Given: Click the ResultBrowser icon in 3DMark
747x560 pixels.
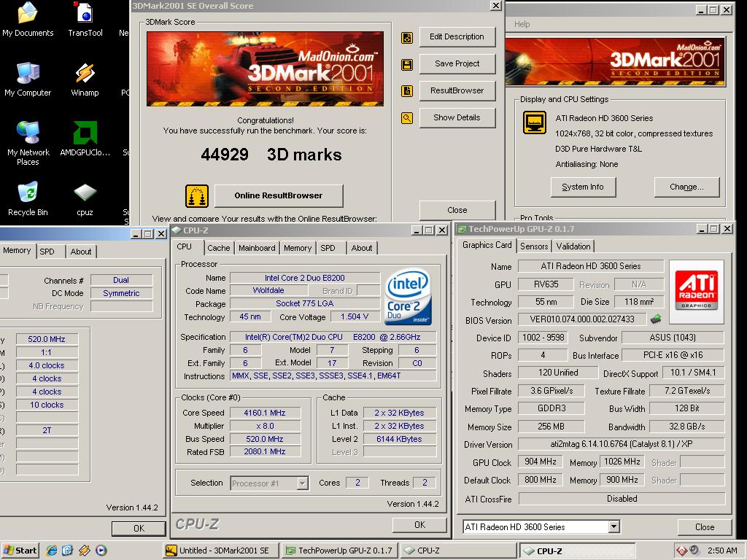Looking at the screenshot, I should [407, 91].
